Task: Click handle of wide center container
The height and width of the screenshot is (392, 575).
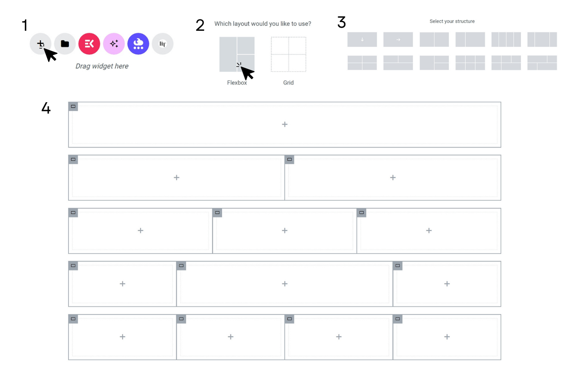Action: tap(181, 266)
